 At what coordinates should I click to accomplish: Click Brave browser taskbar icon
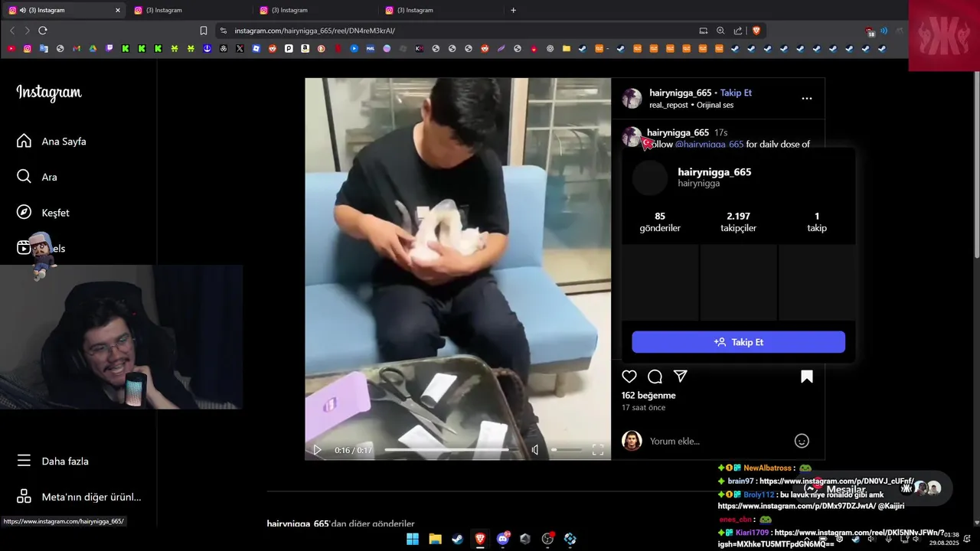pos(480,539)
